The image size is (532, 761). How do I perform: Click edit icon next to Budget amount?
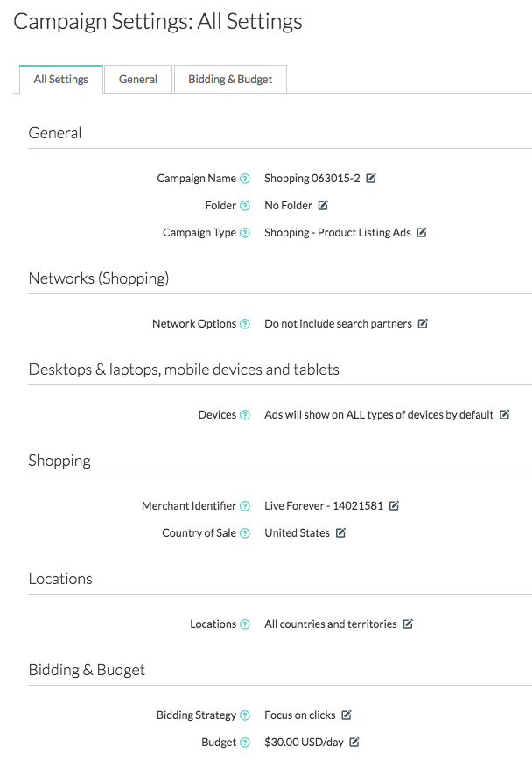[x=354, y=743]
